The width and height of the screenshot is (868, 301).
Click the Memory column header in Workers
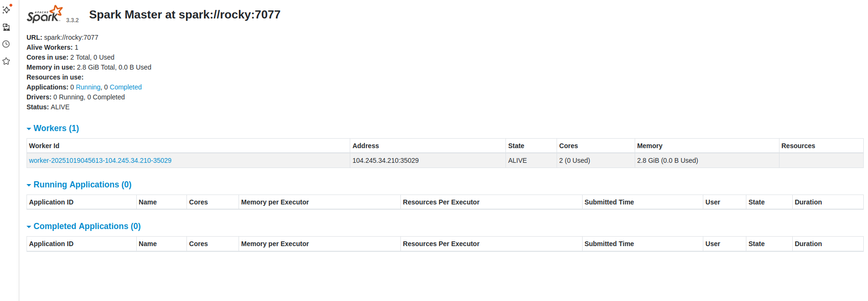(x=649, y=146)
